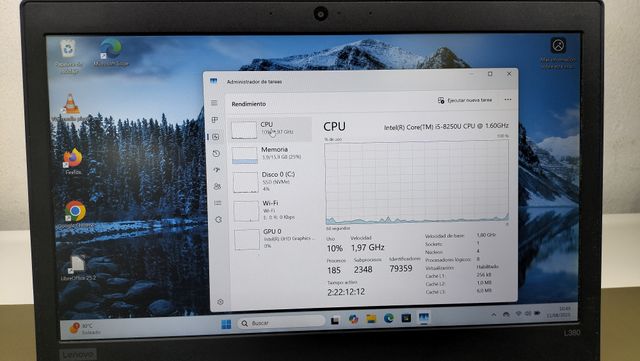Open the App history page icon

tap(216, 154)
